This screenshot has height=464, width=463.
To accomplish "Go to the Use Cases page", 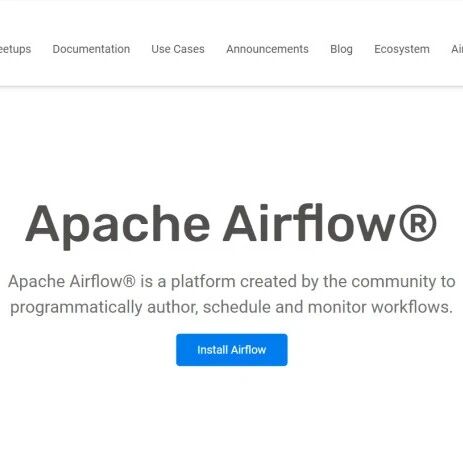I will tap(178, 49).
